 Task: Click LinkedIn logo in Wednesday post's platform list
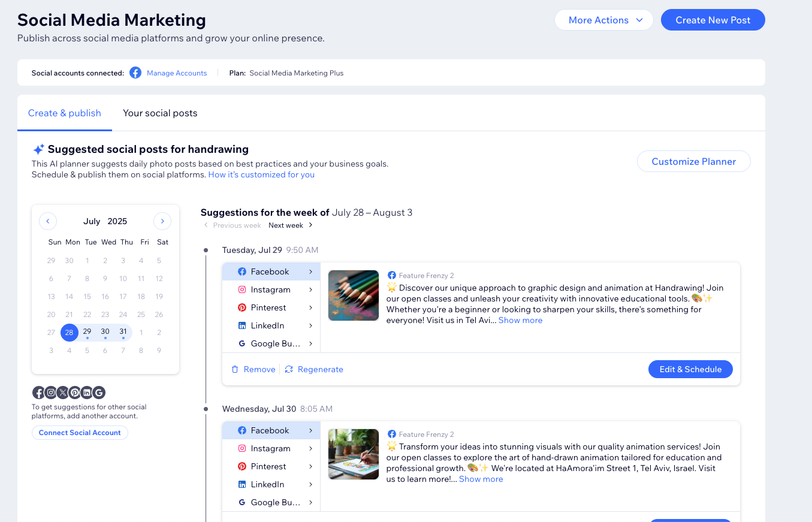click(x=242, y=484)
